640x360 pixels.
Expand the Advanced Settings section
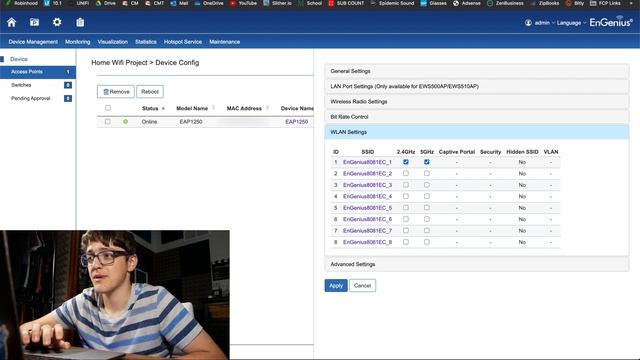pyautogui.click(x=477, y=264)
